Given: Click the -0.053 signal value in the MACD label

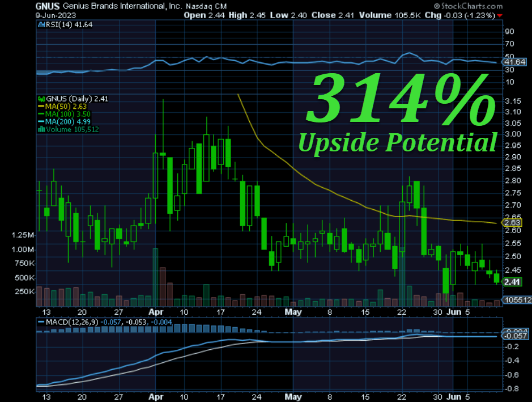Looking at the screenshot, I should [136, 322].
